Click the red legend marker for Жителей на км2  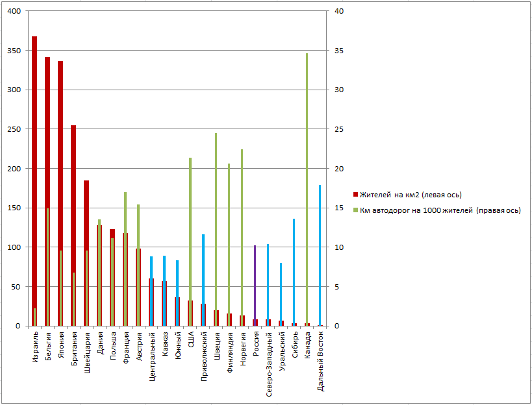click(x=355, y=195)
